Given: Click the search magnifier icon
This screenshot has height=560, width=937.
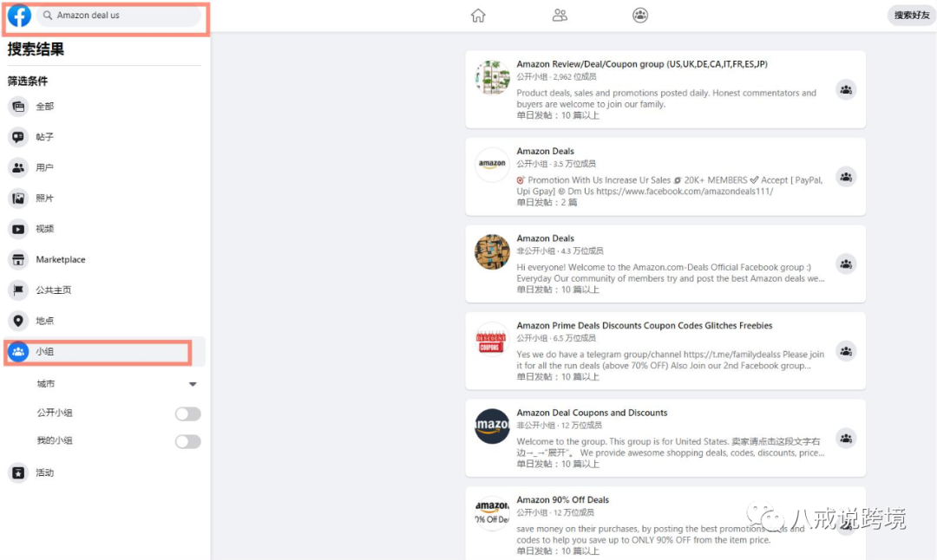Looking at the screenshot, I should (x=47, y=15).
